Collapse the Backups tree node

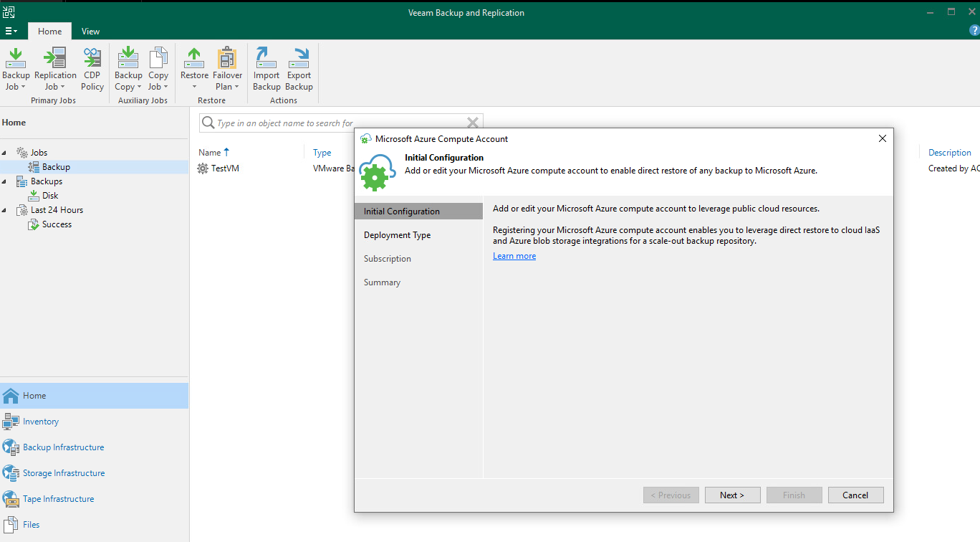pos(6,181)
